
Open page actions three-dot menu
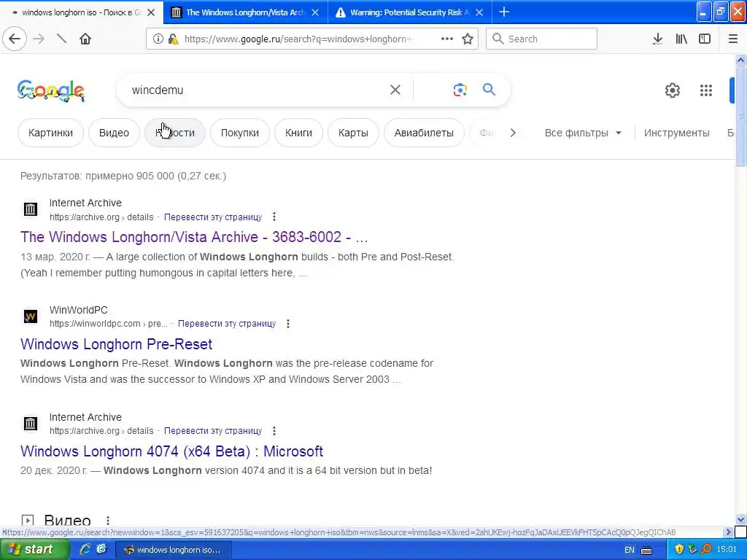pos(447,39)
